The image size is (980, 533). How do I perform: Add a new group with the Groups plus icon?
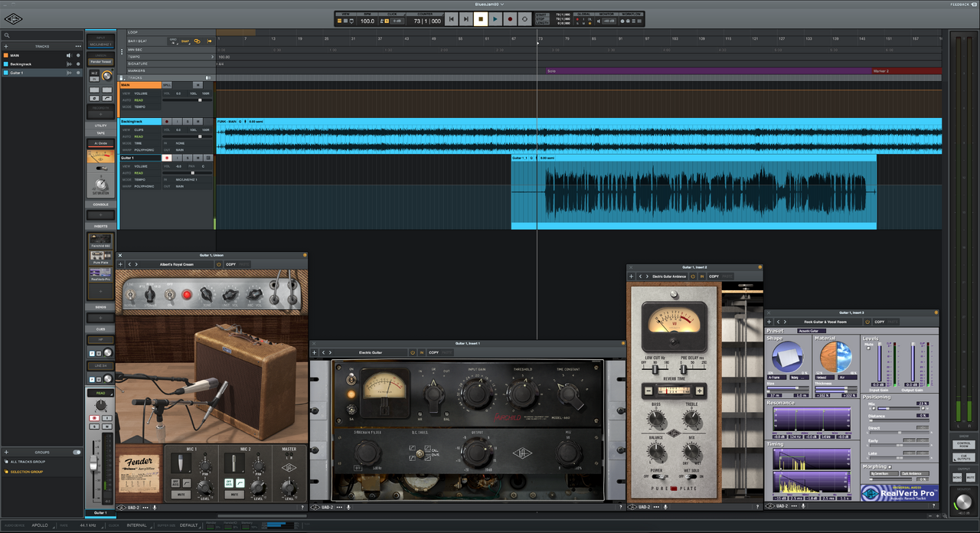tap(6, 453)
